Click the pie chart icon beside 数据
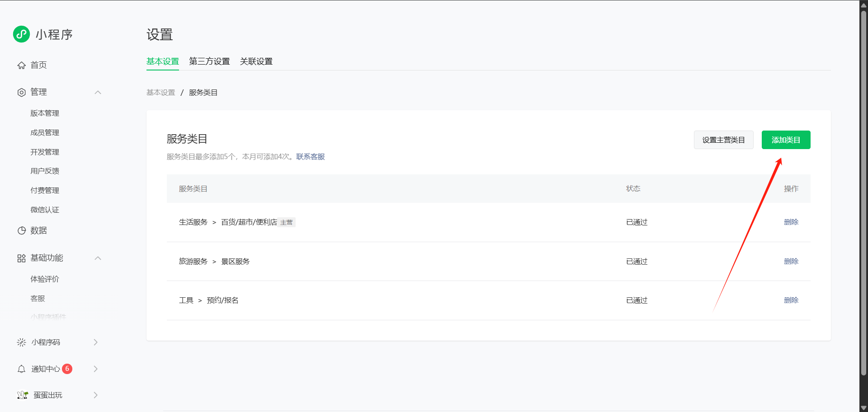The height and width of the screenshot is (412, 868). pos(21,231)
